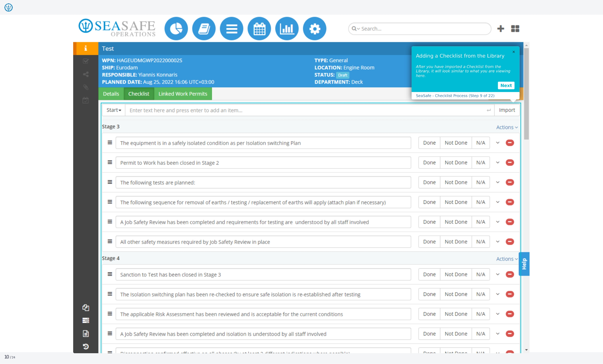Set 'applicable Risk Assessment' item to N/A
Image resolution: width=603 pixels, height=364 pixels.
pos(481,314)
